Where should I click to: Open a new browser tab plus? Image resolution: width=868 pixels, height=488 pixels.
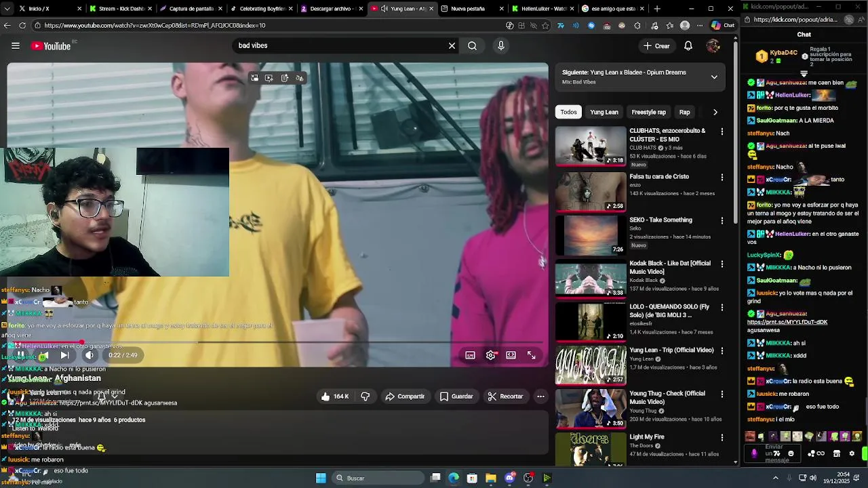tap(657, 8)
